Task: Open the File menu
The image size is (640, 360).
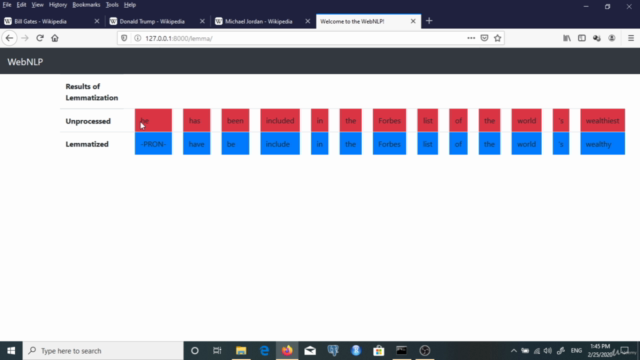Action: click(x=7, y=5)
